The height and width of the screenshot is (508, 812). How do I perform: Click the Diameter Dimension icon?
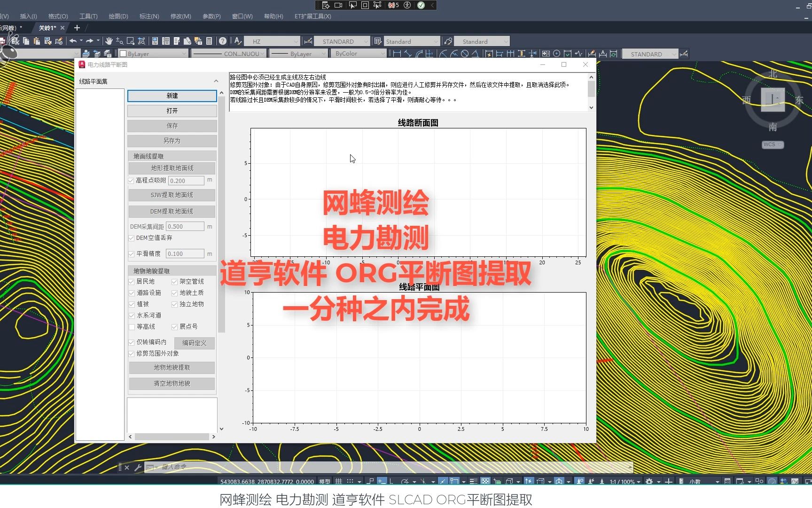click(x=465, y=54)
